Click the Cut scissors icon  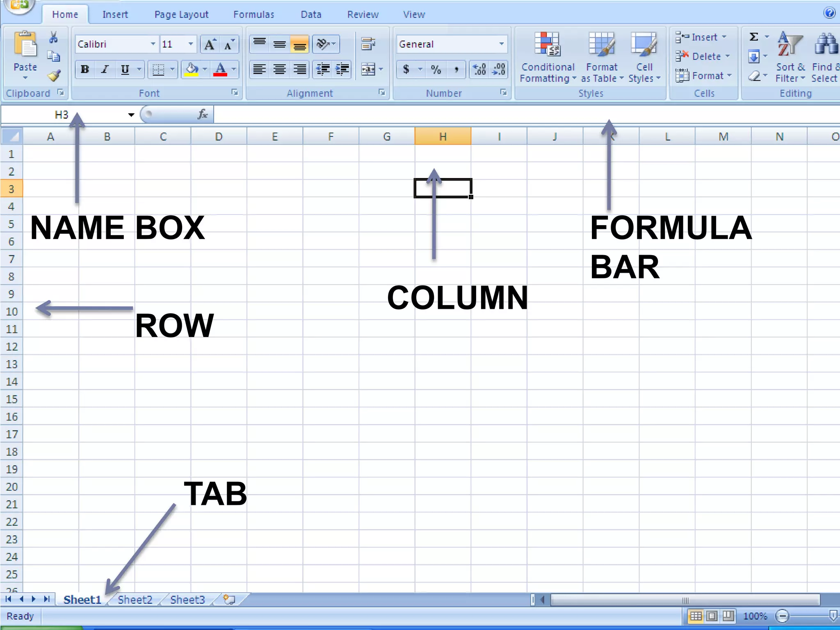53,38
